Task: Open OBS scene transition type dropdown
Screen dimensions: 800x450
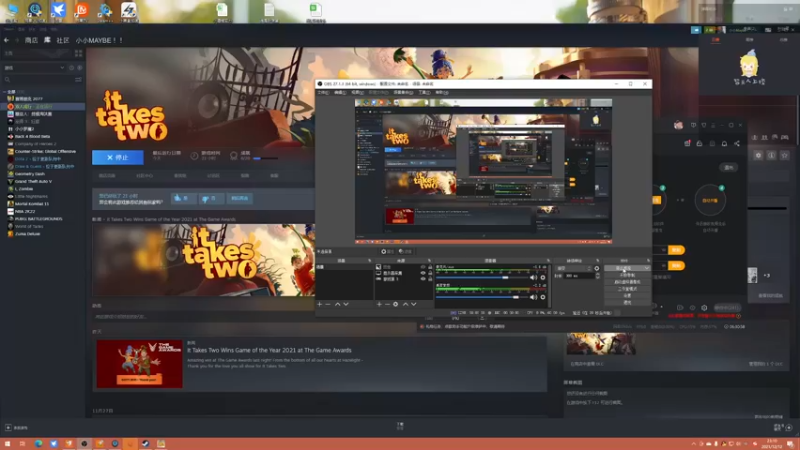Action: 573,268
